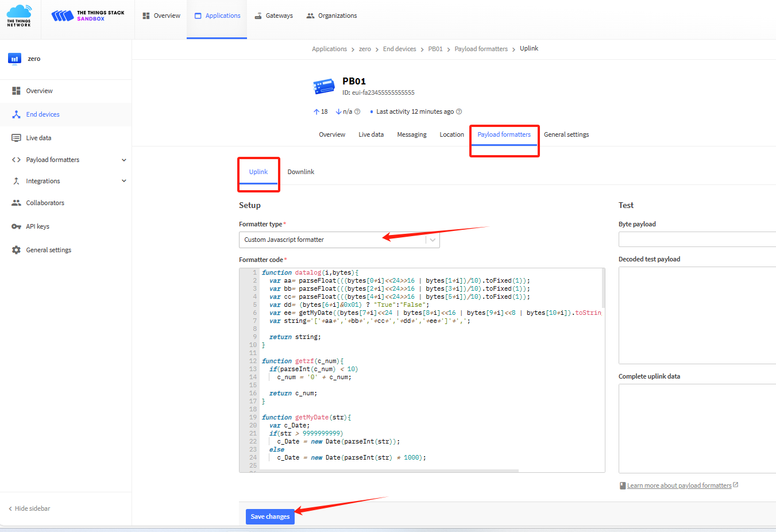Click the API keys key icon
Screen dimensions: 776x532
[16, 226]
